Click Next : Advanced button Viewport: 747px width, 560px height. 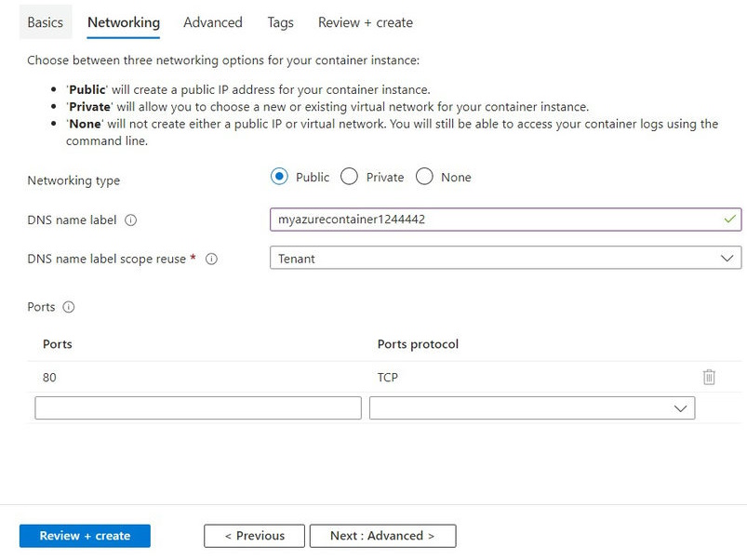coord(384,535)
